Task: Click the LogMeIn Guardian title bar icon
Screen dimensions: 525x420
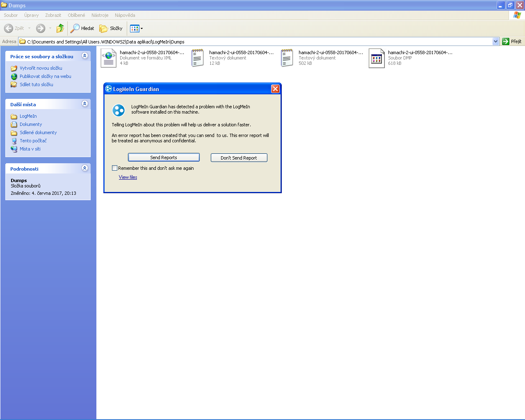Action: pos(109,89)
